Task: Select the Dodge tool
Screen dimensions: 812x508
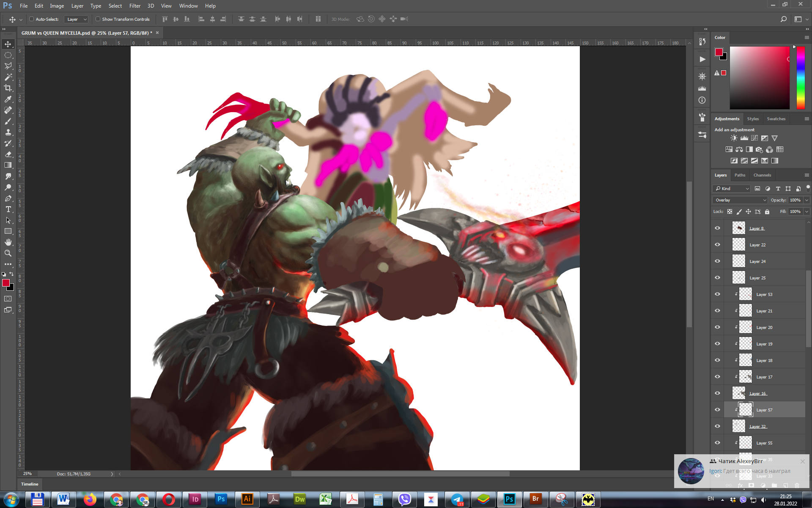Action: pyautogui.click(x=8, y=187)
